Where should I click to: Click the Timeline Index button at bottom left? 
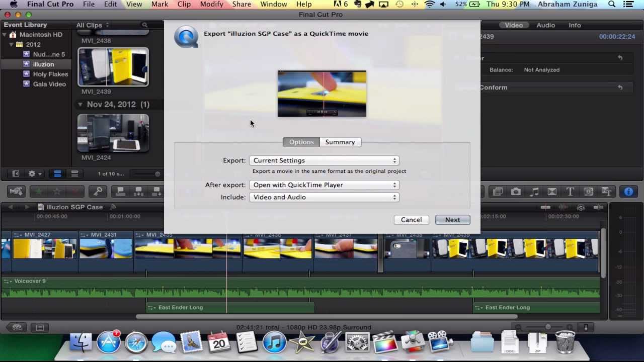click(x=40, y=328)
